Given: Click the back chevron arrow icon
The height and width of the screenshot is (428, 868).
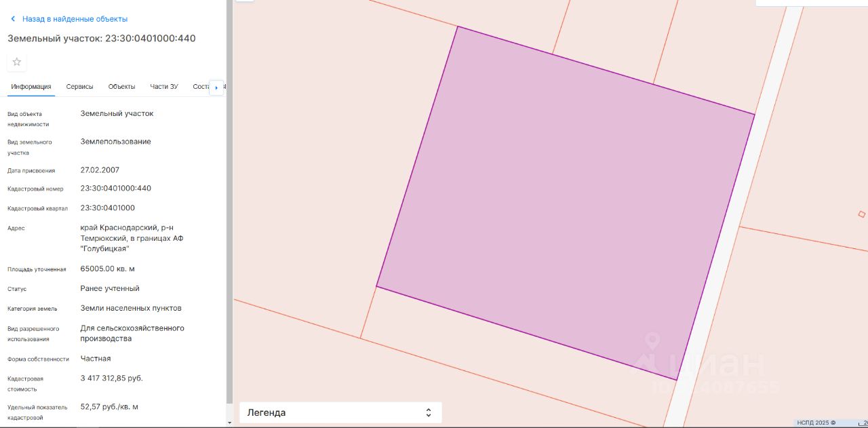Looking at the screenshot, I should pos(13,19).
